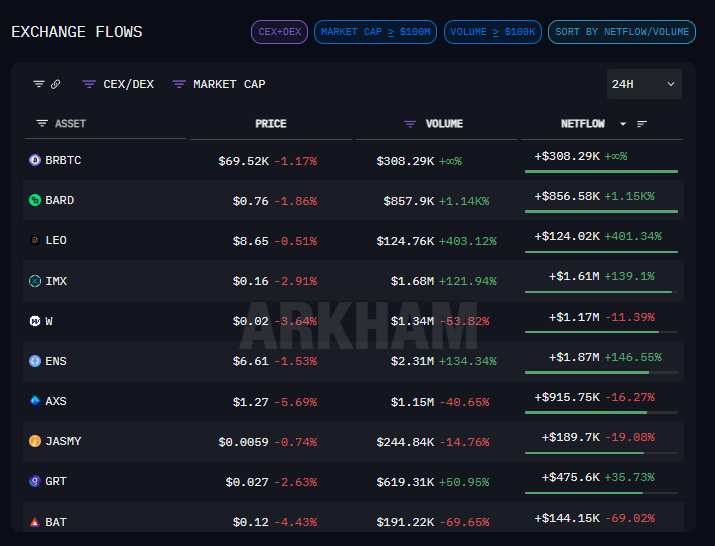
Task: Click the JASMY price $0.0059
Action: 244,442
